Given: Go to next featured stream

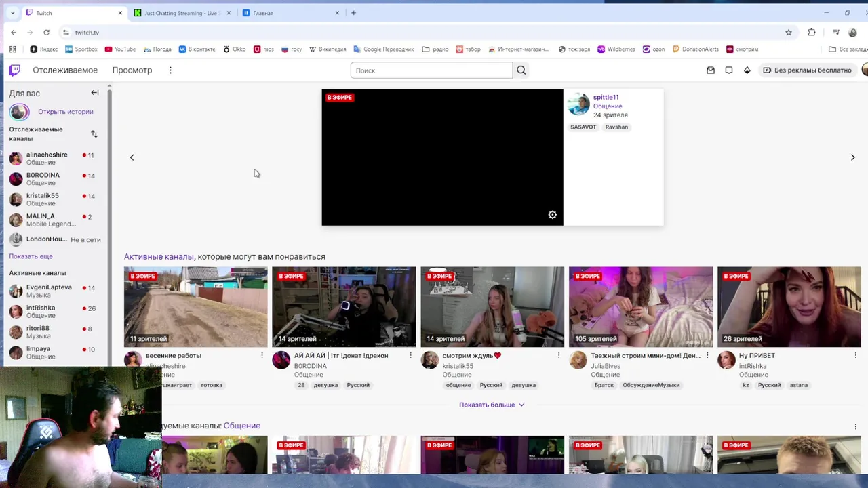Looking at the screenshot, I should [x=852, y=157].
